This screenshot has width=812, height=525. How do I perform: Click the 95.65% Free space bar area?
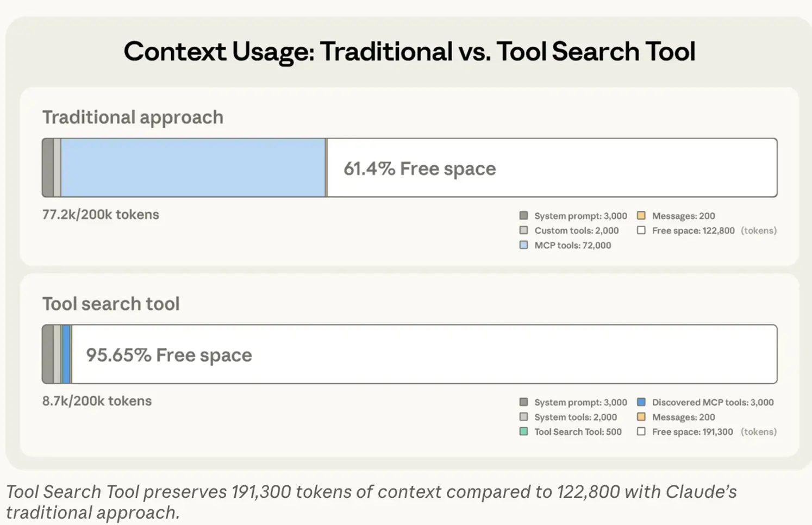424,354
